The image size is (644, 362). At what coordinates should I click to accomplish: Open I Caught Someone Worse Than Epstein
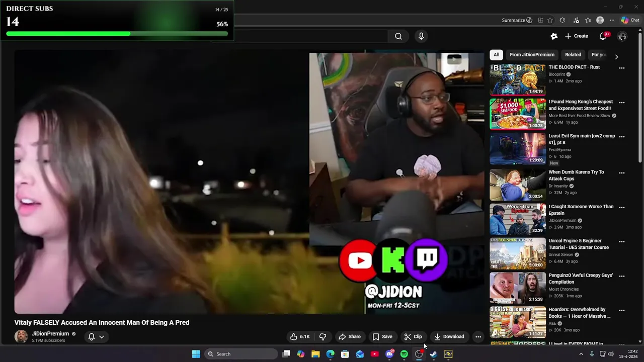(581, 210)
